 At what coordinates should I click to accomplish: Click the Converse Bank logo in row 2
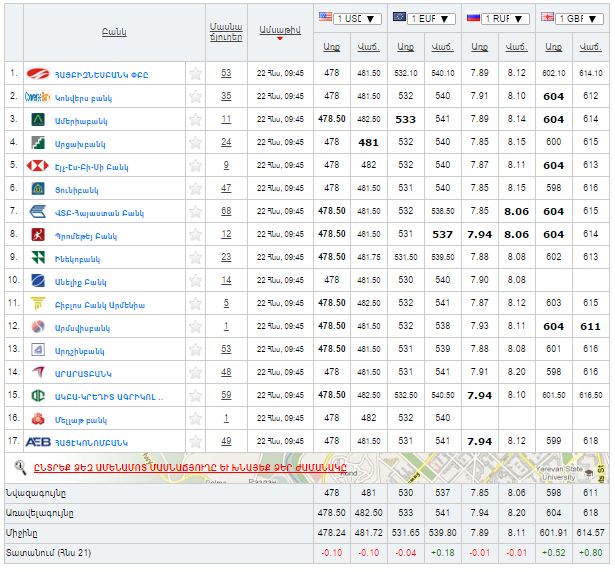pyautogui.click(x=38, y=96)
